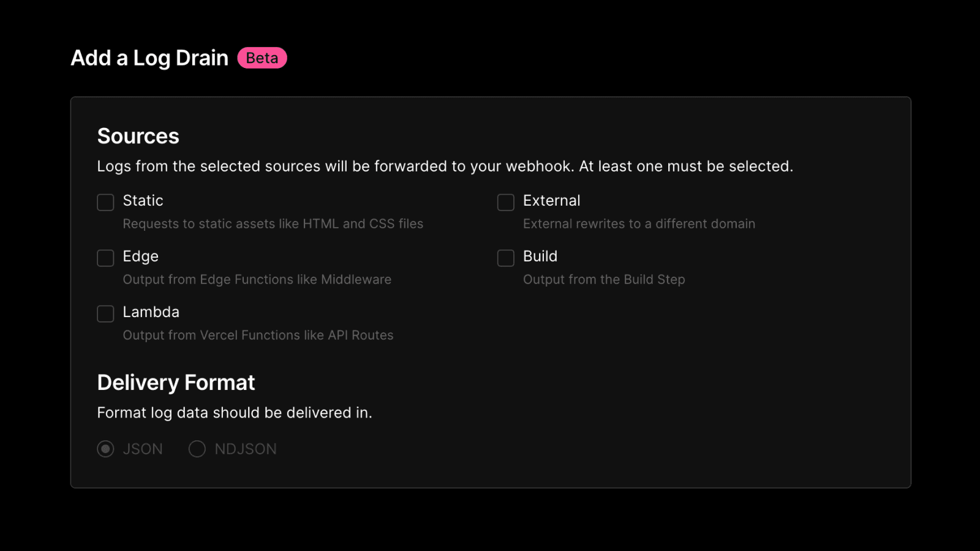The width and height of the screenshot is (980, 551).
Task: Choose the JSON radio button
Action: (x=105, y=449)
